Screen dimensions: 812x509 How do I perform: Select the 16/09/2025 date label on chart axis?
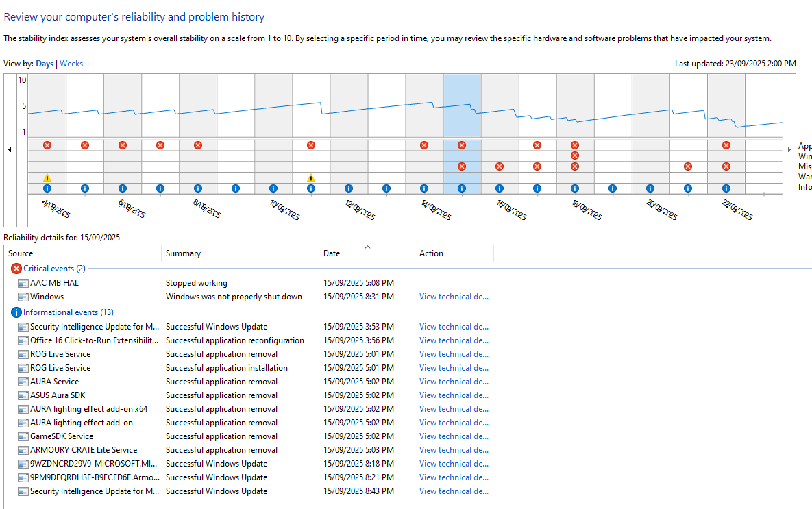point(512,210)
